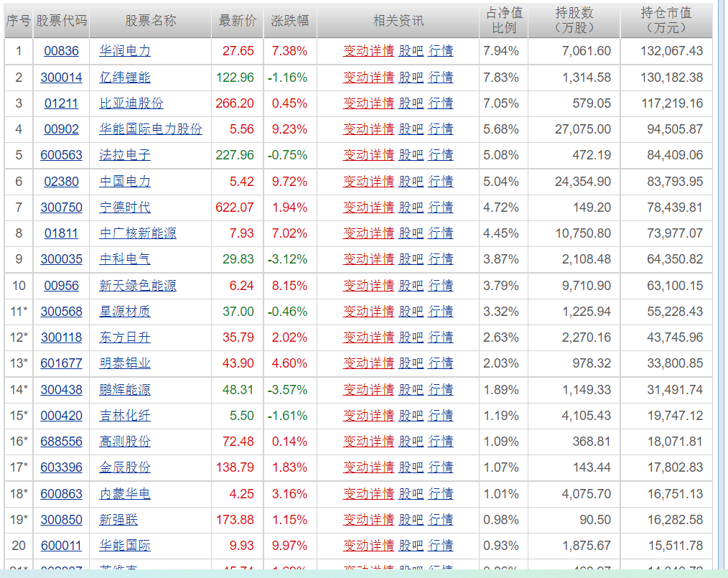The image size is (728, 578).
Task: Open 变动详情 for 宁德时代
Action: [369, 208]
